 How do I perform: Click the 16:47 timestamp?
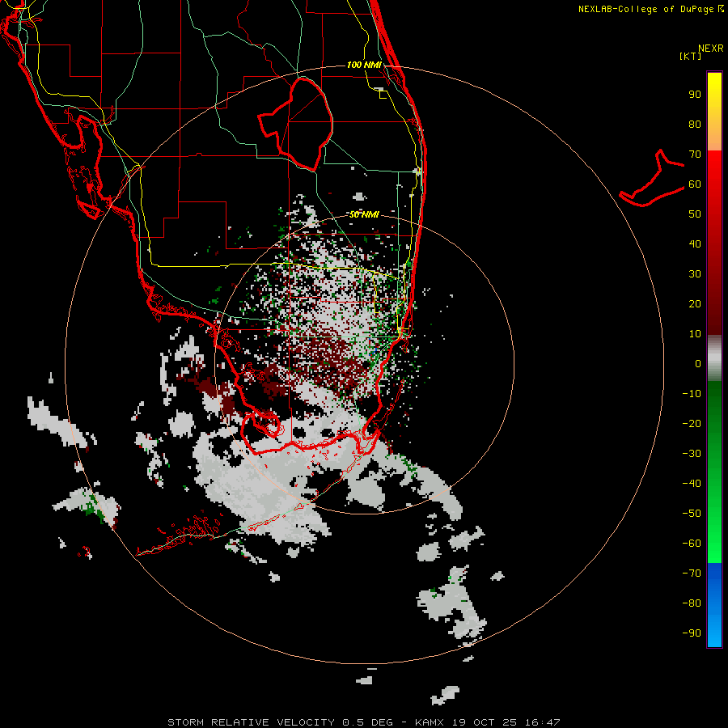[543, 722]
